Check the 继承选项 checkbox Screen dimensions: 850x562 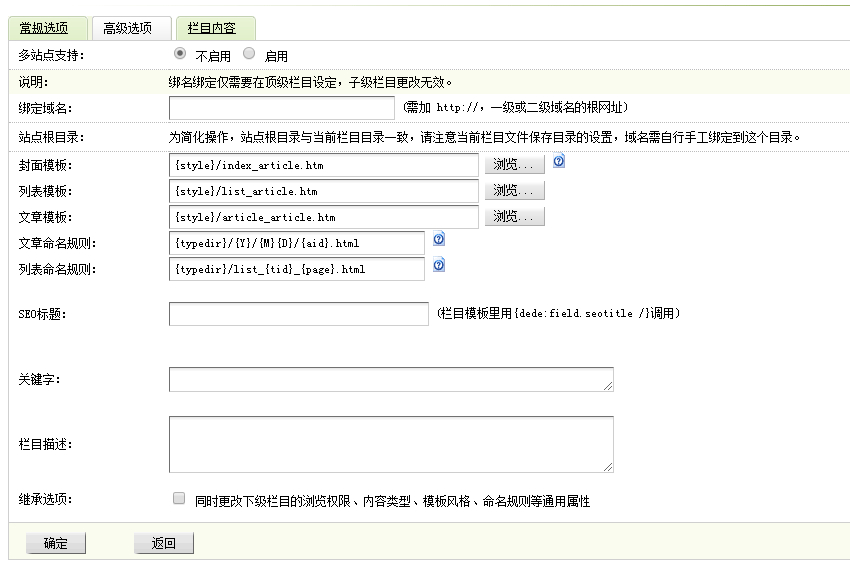(x=179, y=498)
